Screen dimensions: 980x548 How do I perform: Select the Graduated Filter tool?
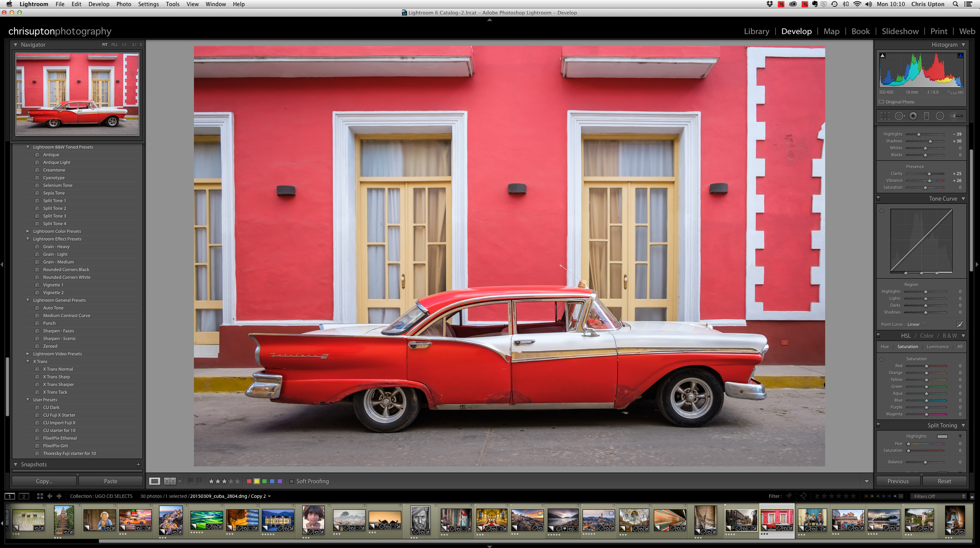tap(926, 116)
